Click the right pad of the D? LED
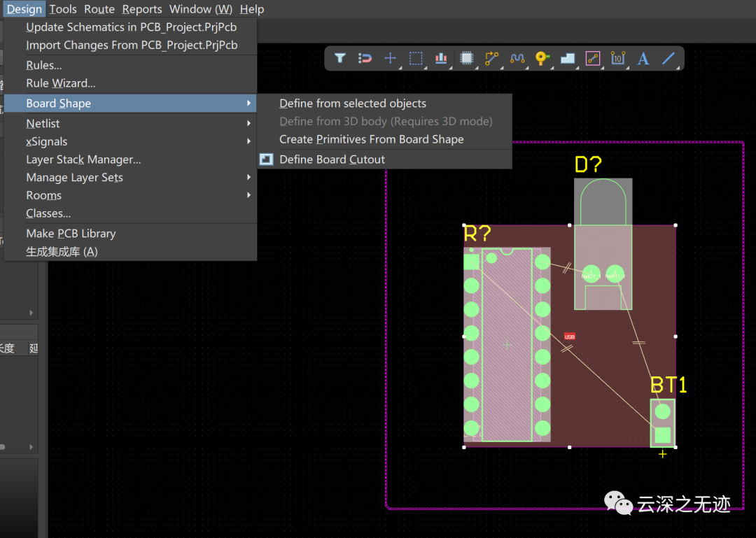756x538 pixels. (615, 274)
